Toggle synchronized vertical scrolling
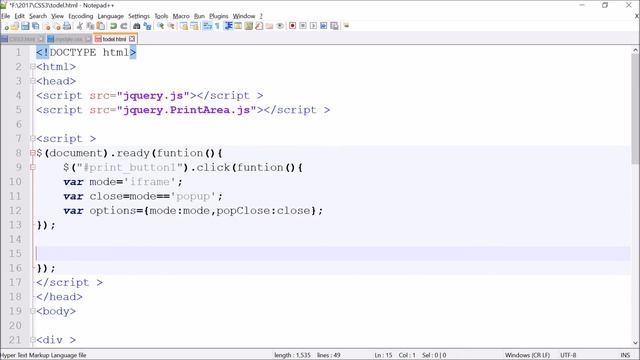 (x=184, y=26)
